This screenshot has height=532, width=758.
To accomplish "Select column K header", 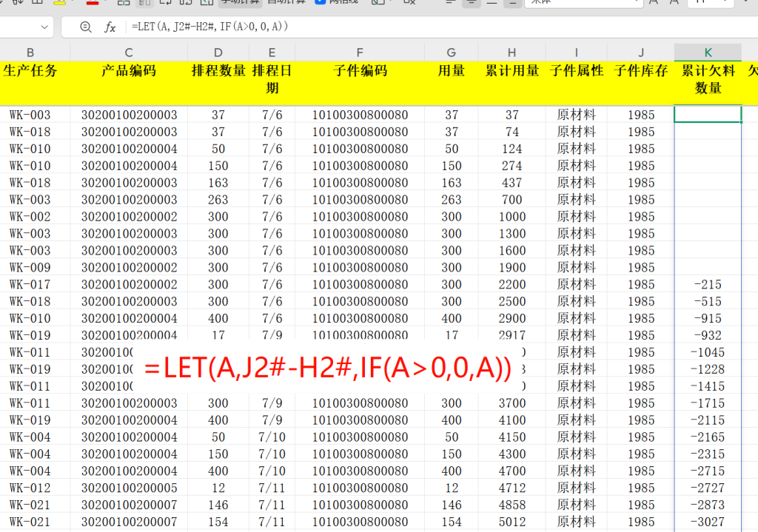I will [708, 53].
